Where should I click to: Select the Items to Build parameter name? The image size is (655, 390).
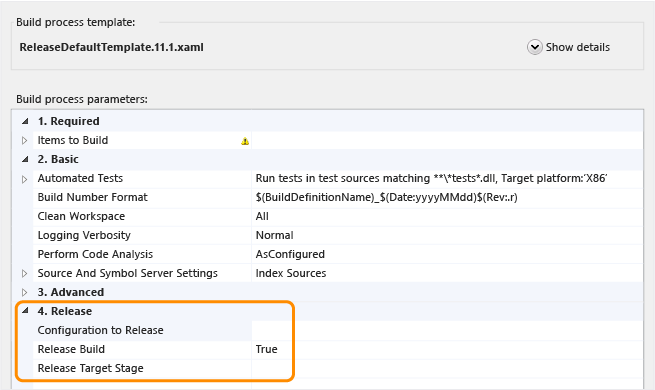tap(73, 140)
